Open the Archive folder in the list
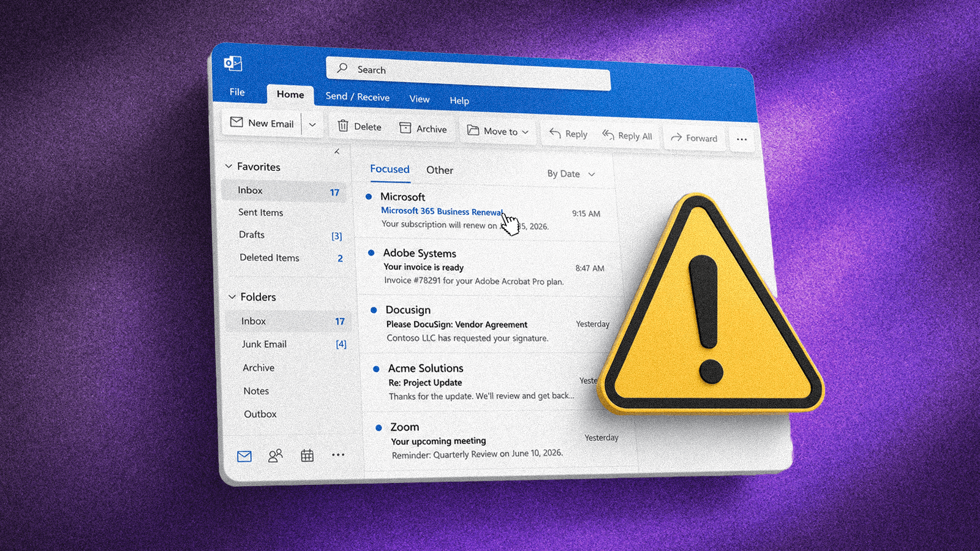The width and height of the screenshot is (980, 551). tap(258, 367)
